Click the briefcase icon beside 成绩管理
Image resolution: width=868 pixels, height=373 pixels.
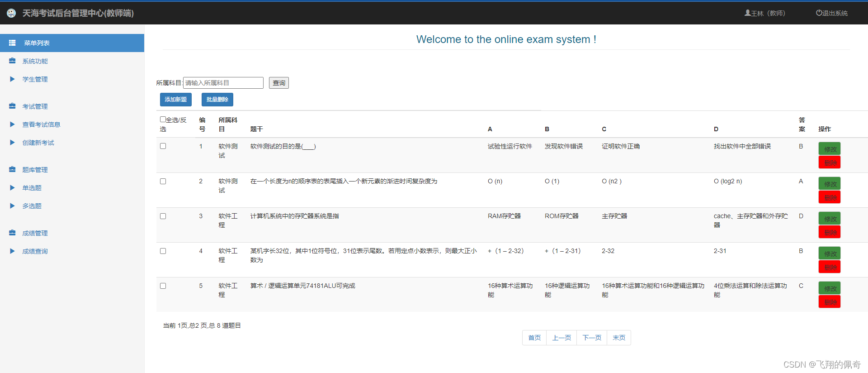click(x=12, y=233)
